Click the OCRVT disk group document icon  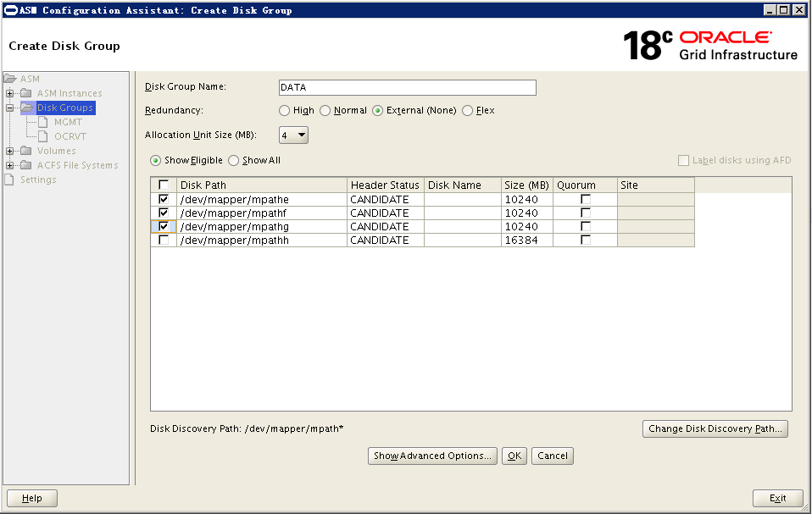43,136
